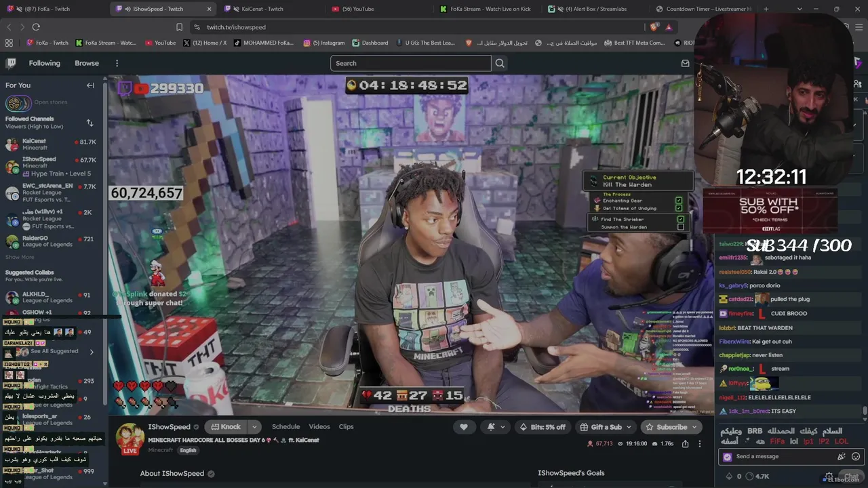Open the Twitch inbox icon

685,63
